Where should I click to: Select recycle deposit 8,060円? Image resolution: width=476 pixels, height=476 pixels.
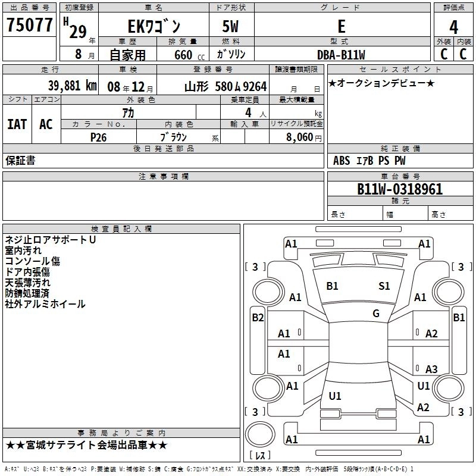coord(304,137)
